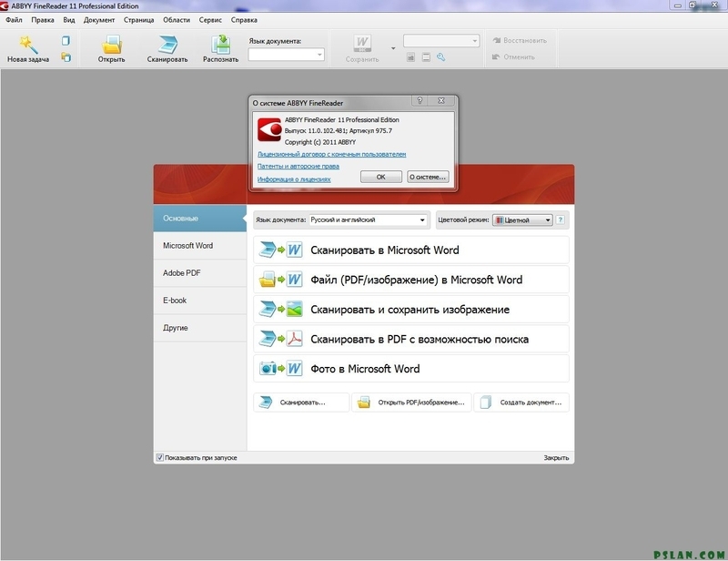Open the Russian and English language dropdown
This screenshot has height=561, width=728.
422,219
